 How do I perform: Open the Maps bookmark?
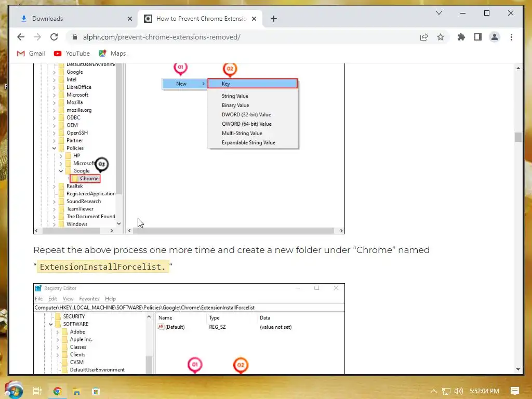(112, 54)
